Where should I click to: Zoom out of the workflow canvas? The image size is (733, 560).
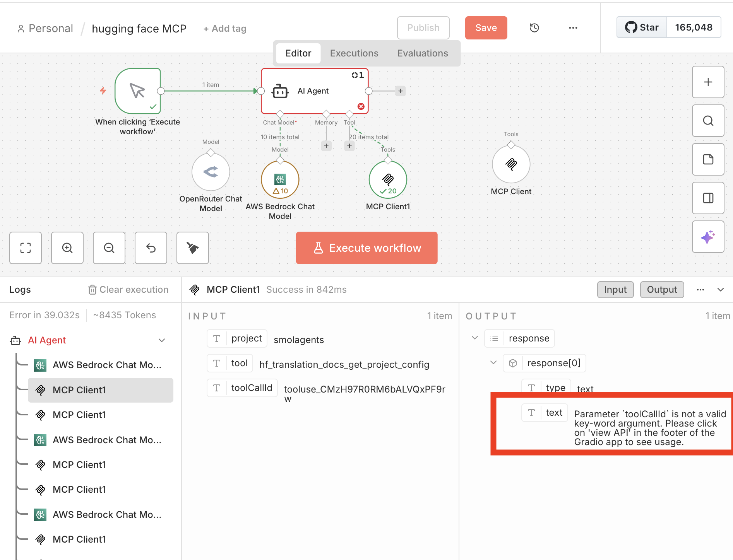click(109, 248)
